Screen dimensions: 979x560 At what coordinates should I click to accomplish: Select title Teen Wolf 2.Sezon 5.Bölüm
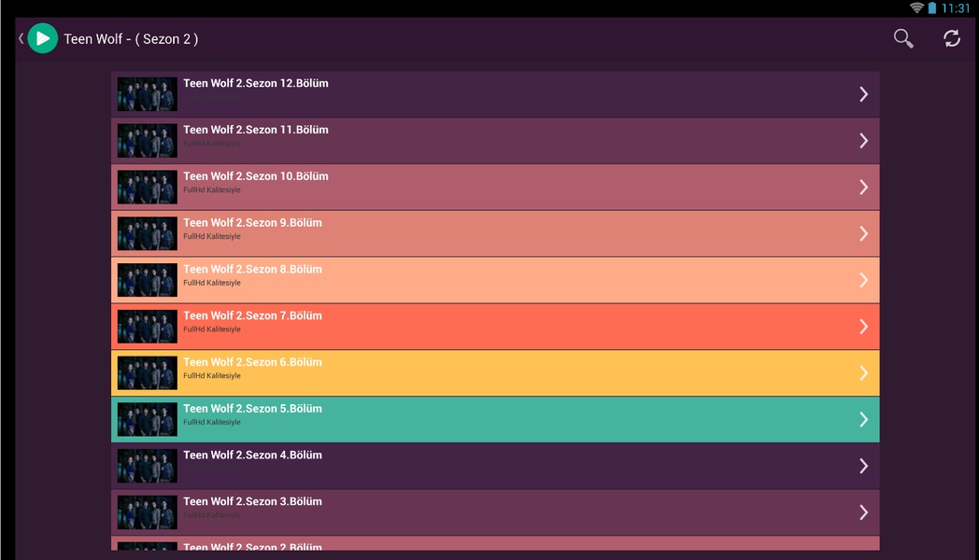coord(252,409)
